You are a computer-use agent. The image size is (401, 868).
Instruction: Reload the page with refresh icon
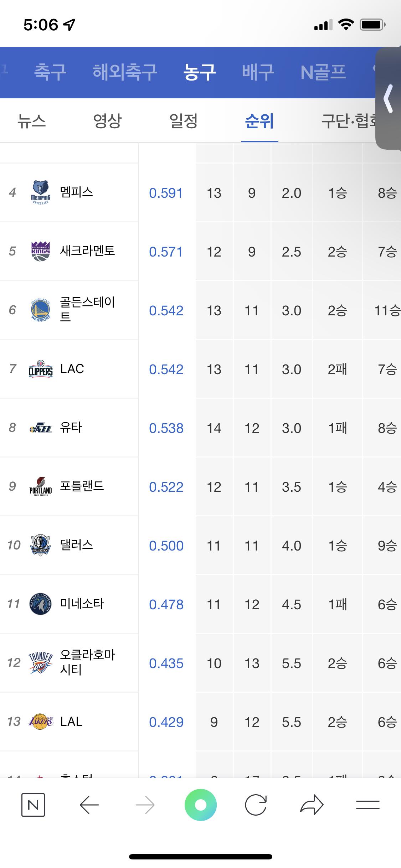[x=256, y=805]
